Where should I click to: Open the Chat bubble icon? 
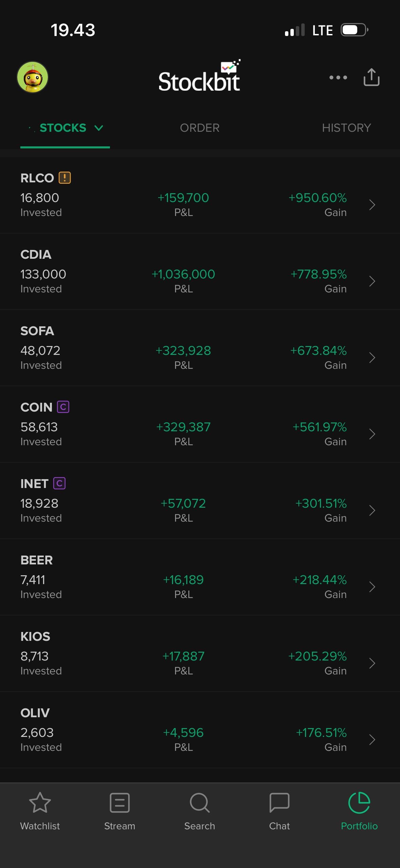tap(279, 803)
